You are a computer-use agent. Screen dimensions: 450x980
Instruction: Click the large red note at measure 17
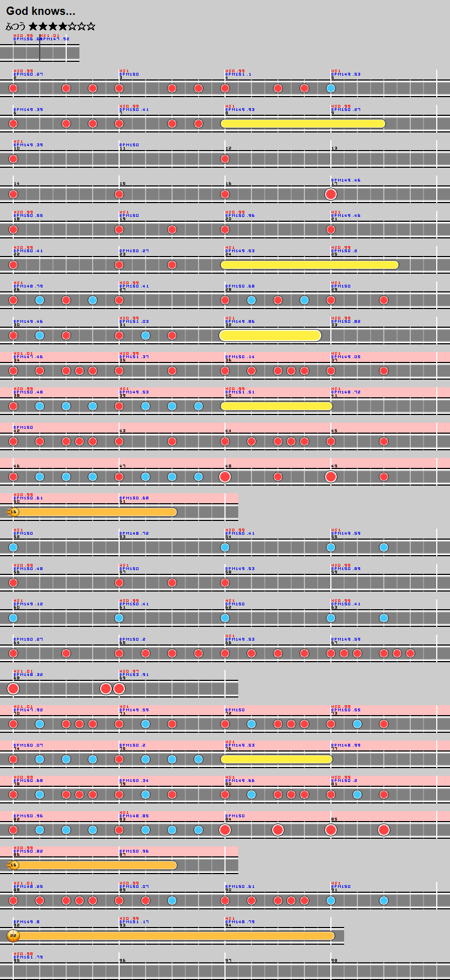331,194
